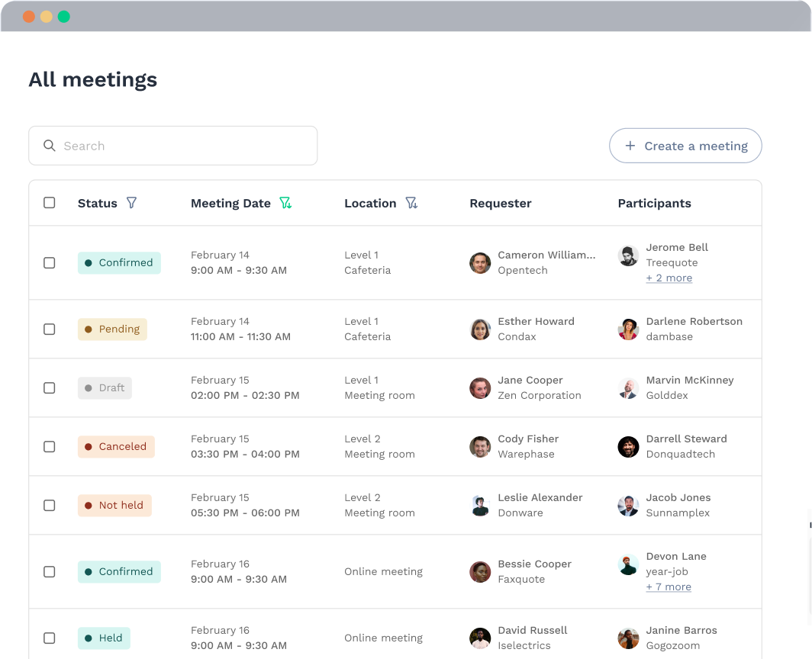Select the Participants column header
Screen dimensions: 812x659
tap(655, 203)
